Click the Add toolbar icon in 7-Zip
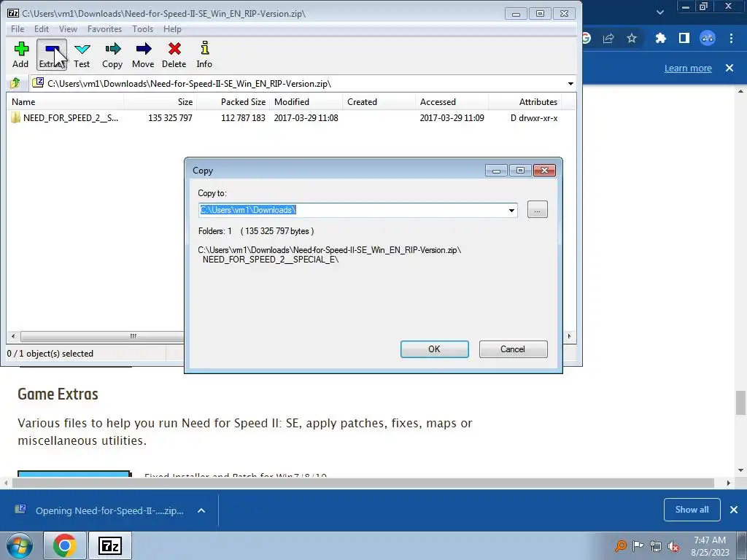 point(20,55)
